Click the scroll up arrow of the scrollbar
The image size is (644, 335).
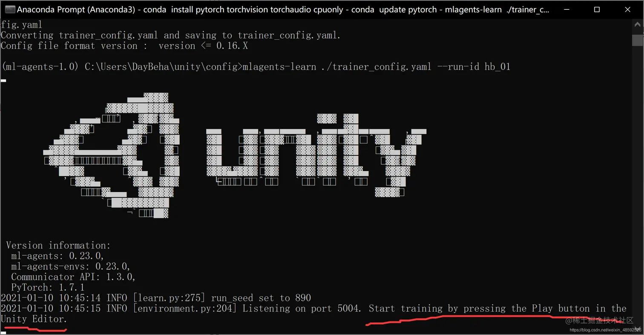(x=638, y=25)
